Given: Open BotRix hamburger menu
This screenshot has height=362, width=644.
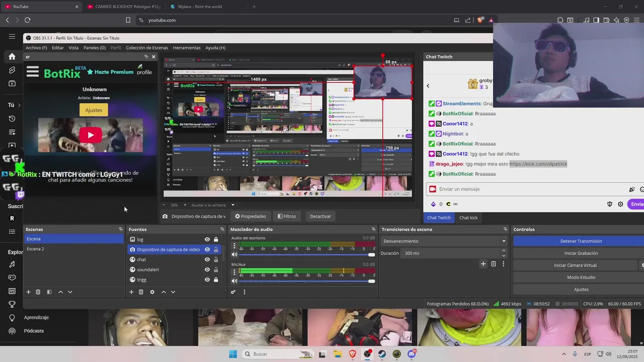Looking at the screenshot, I should tap(33, 72).
